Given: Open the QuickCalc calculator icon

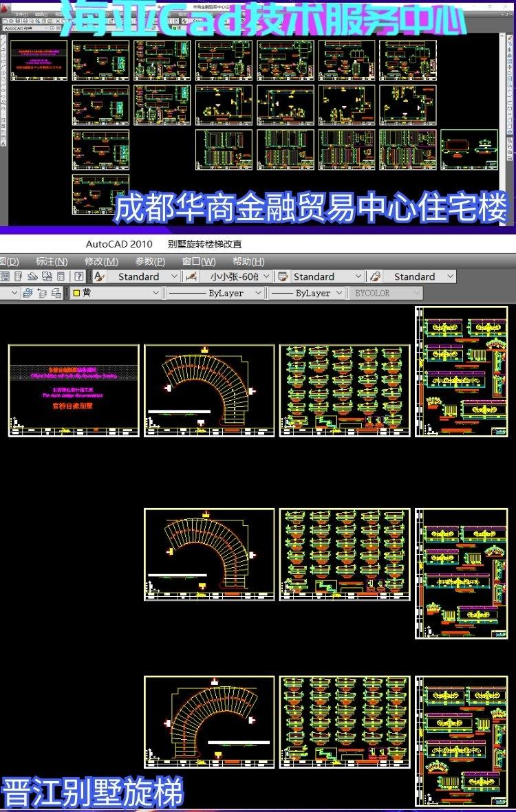Looking at the screenshot, I should point(61,276).
